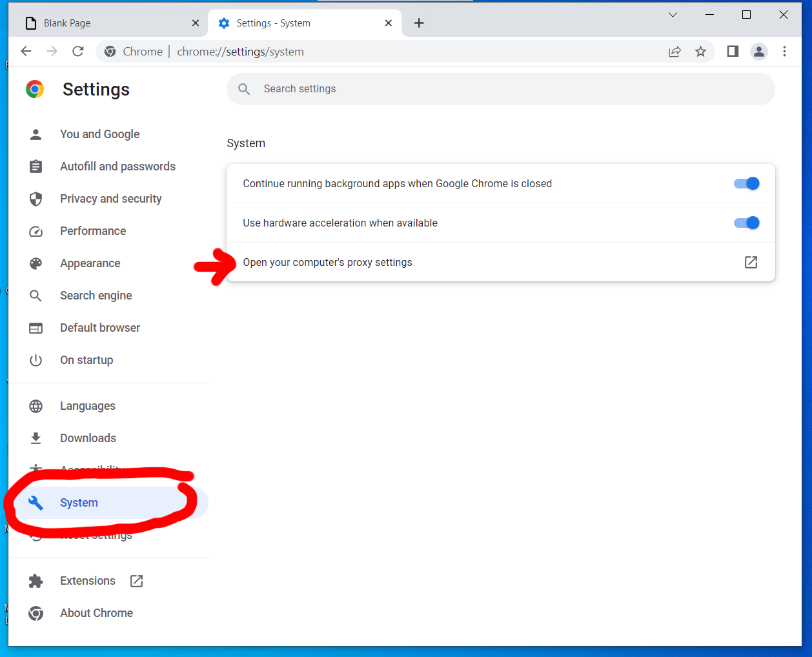This screenshot has width=812, height=657.
Task: Click the magnifier Search engine icon
Action: [36, 296]
